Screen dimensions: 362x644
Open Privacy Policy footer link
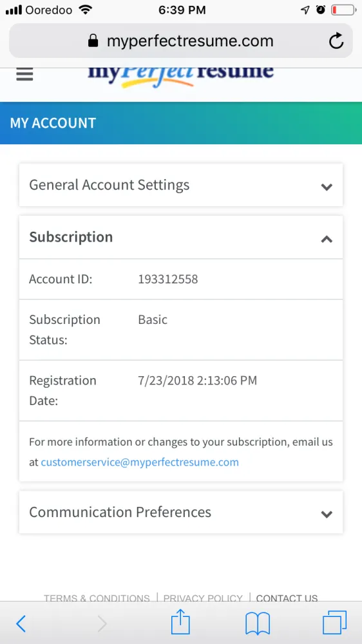203,598
